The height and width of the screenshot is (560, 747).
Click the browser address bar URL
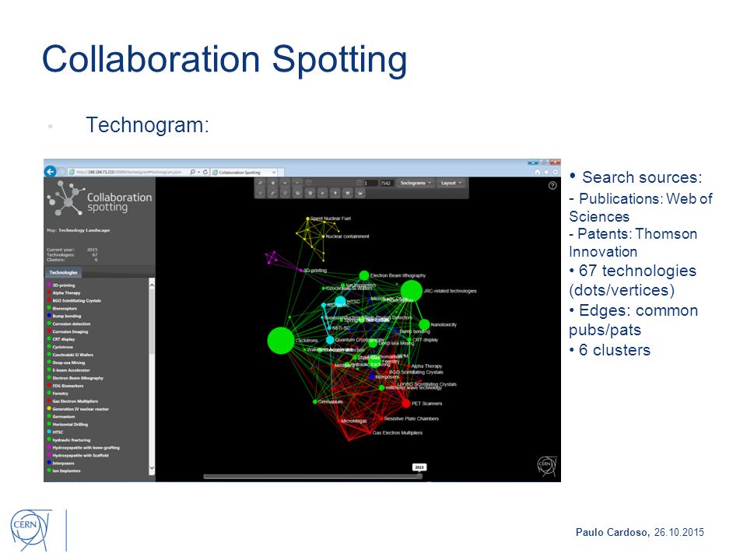[x=128, y=172]
